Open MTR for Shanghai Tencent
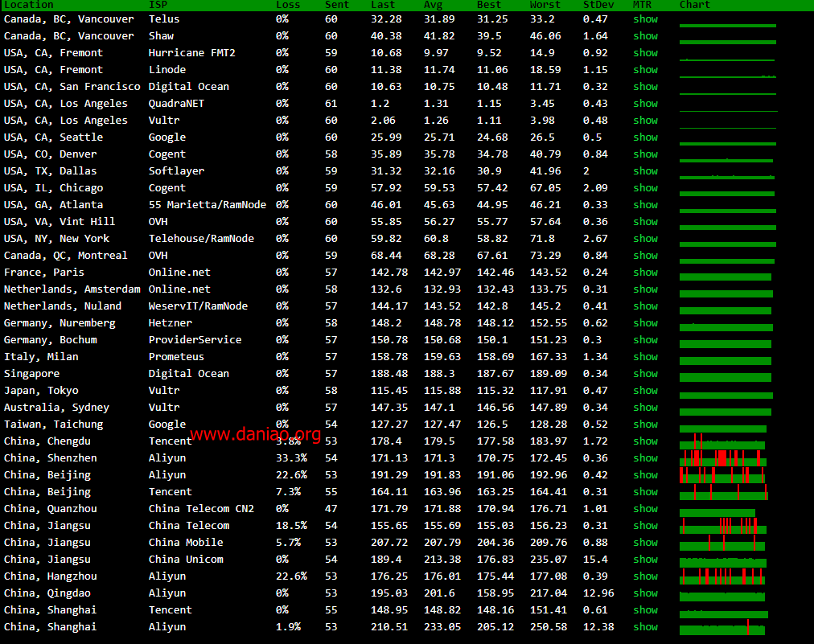The image size is (814, 644). click(x=645, y=609)
